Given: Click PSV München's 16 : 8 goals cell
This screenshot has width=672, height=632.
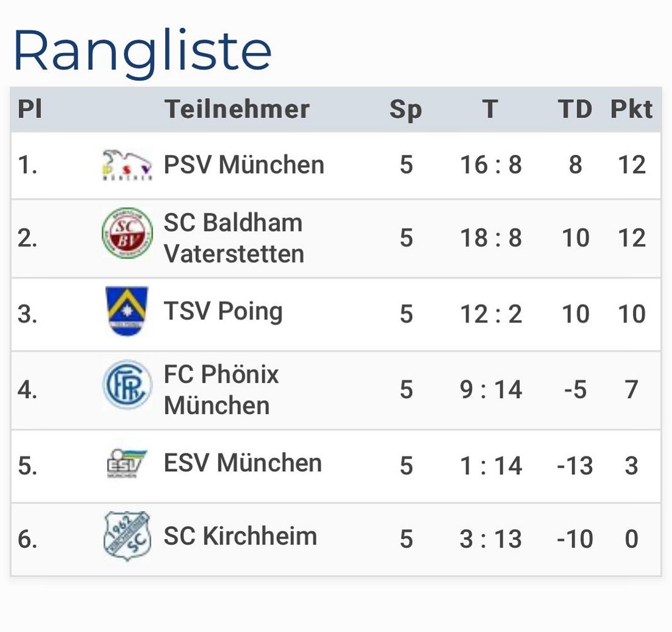Looking at the screenshot, I should pos(490,165).
